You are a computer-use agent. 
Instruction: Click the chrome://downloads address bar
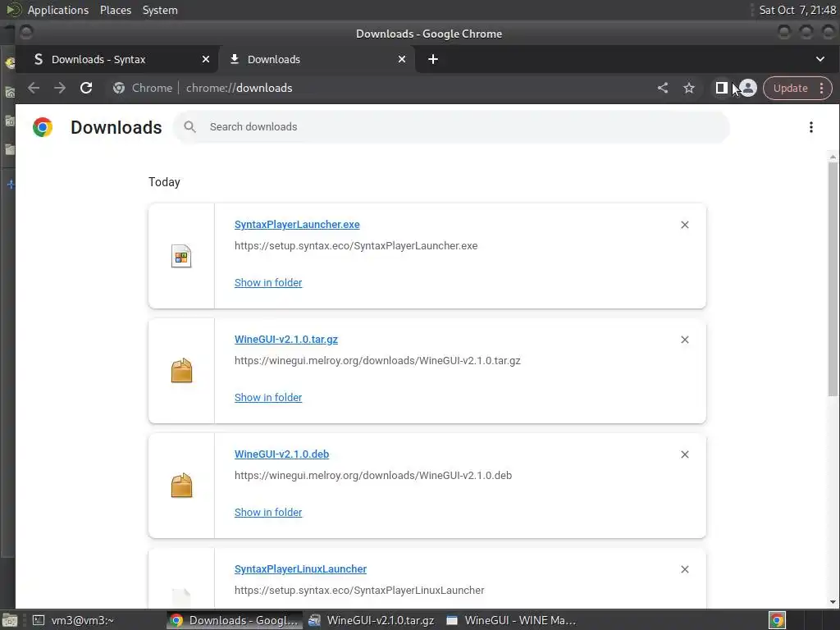[239, 88]
